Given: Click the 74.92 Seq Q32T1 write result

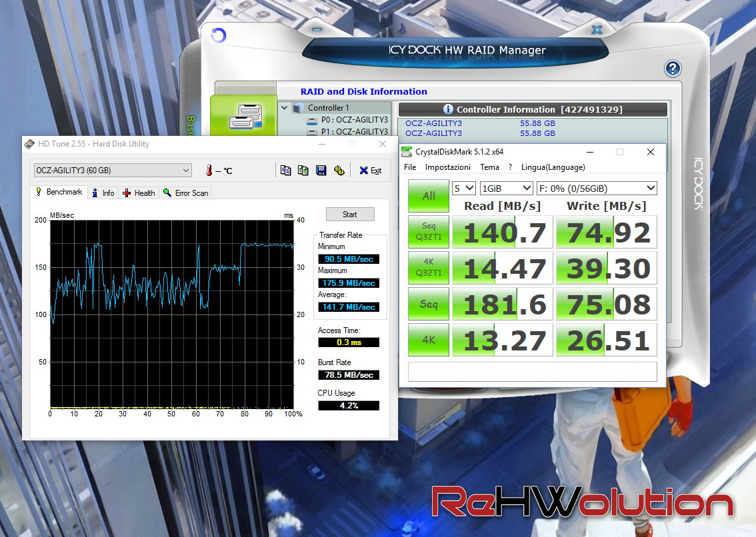Looking at the screenshot, I should coord(607,232).
